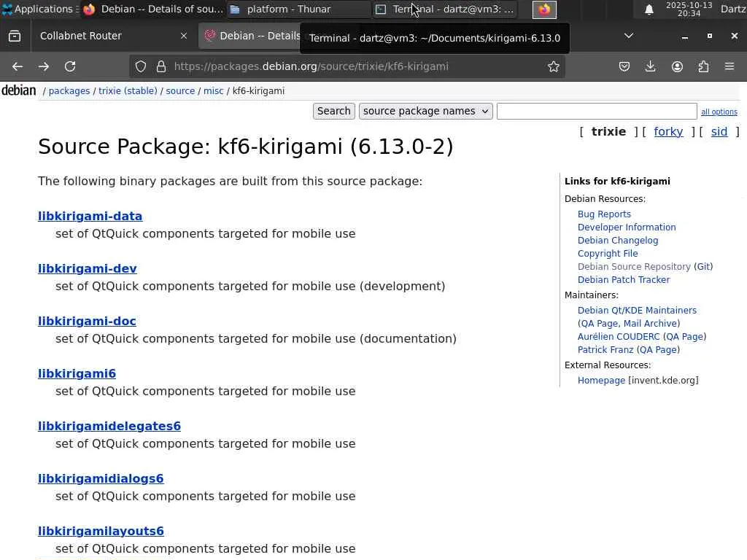Open the source package names dropdown
Screen dimensions: 747x560
tap(425, 111)
